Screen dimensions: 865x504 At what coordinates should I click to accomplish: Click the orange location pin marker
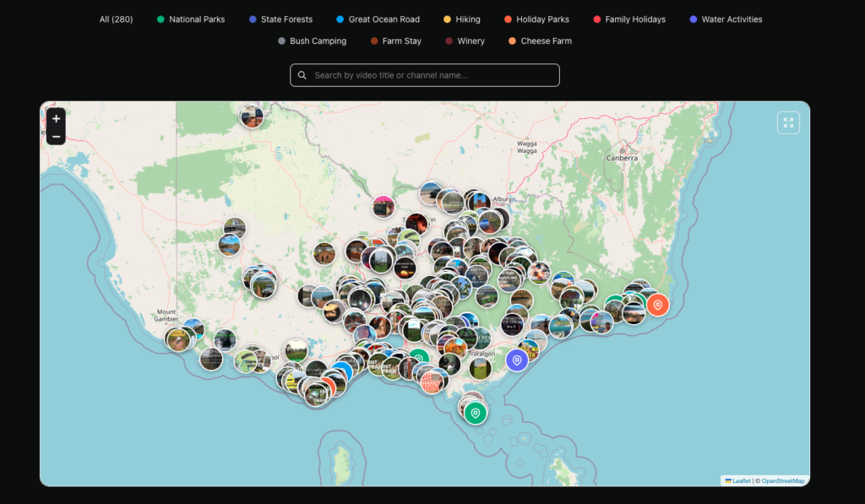pyautogui.click(x=657, y=305)
